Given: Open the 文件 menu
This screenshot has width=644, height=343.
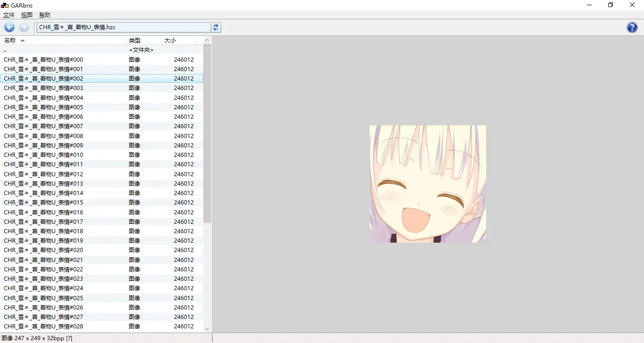Looking at the screenshot, I should coord(9,15).
